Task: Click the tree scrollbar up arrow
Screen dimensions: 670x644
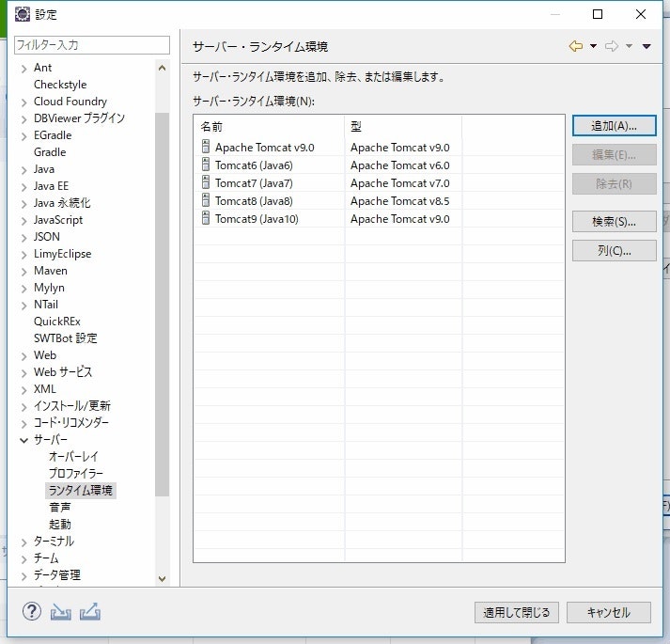Action: [x=162, y=68]
